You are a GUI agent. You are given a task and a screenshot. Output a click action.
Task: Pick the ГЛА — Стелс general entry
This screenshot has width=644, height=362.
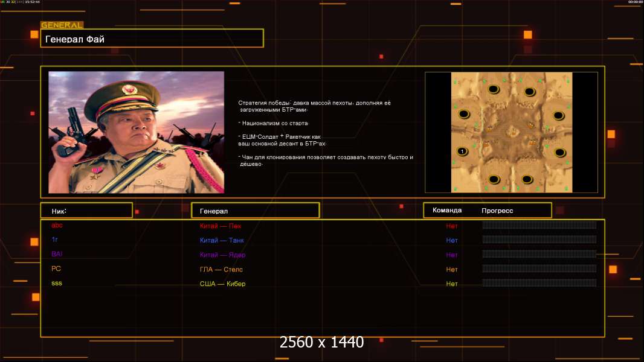tap(221, 269)
